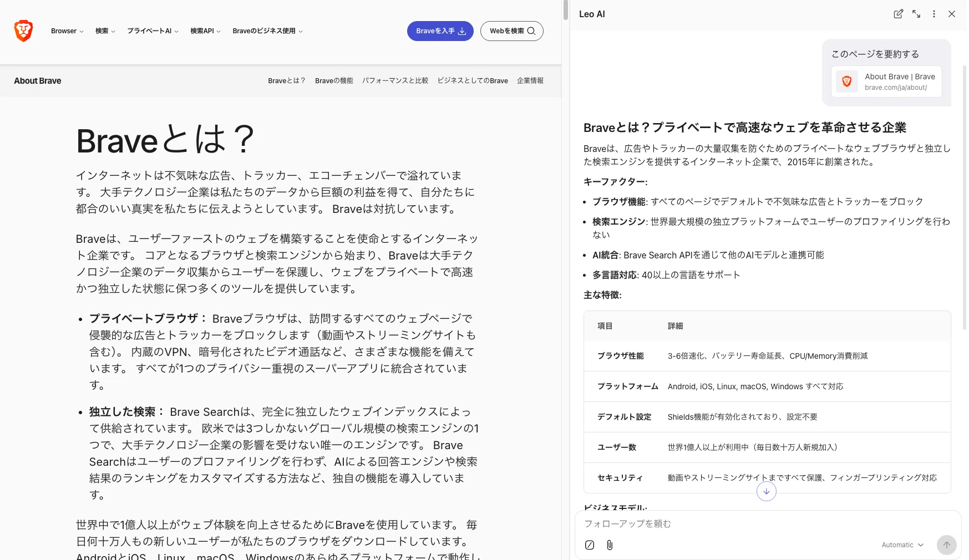Screen dimensions: 969x560
Task: Open the brave.com/ja/about/ page link card
Action: coord(886,82)
